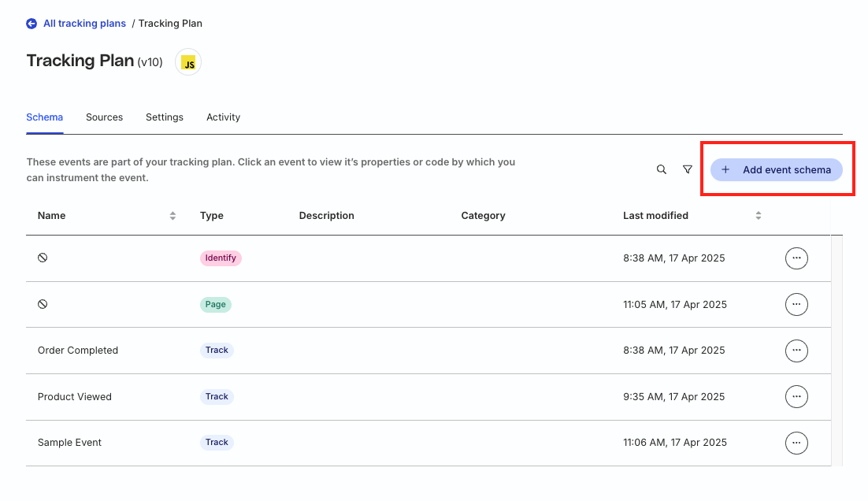Switch to the Settings tab
868x501 pixels.
click(165, 117)
